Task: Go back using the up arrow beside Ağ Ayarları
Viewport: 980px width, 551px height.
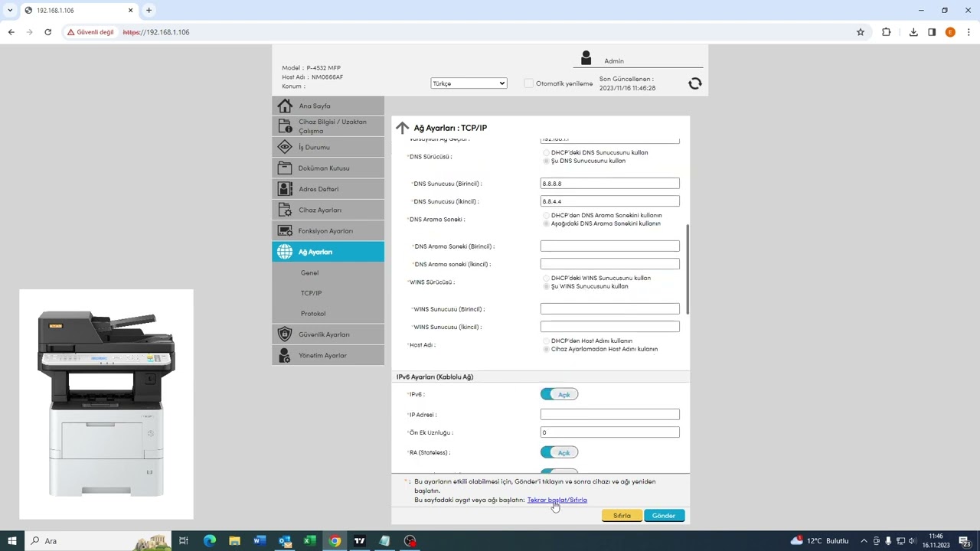Action: 403,128
